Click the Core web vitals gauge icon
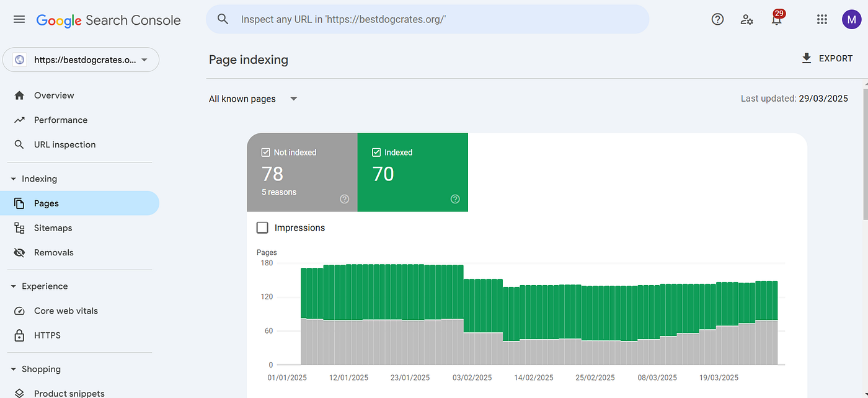Screen dimensions: 868x398 click(x=19, y=311)
